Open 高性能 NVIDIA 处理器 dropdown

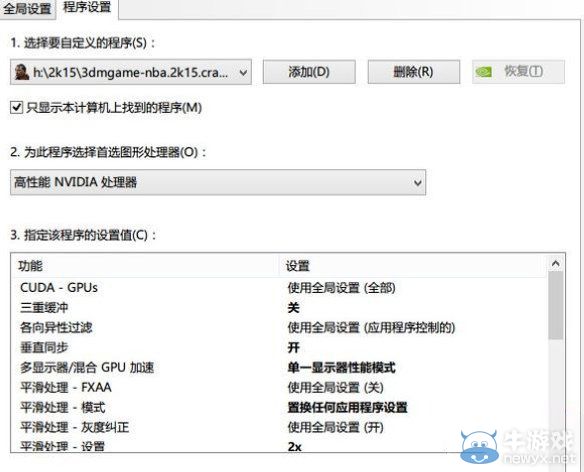218,183
